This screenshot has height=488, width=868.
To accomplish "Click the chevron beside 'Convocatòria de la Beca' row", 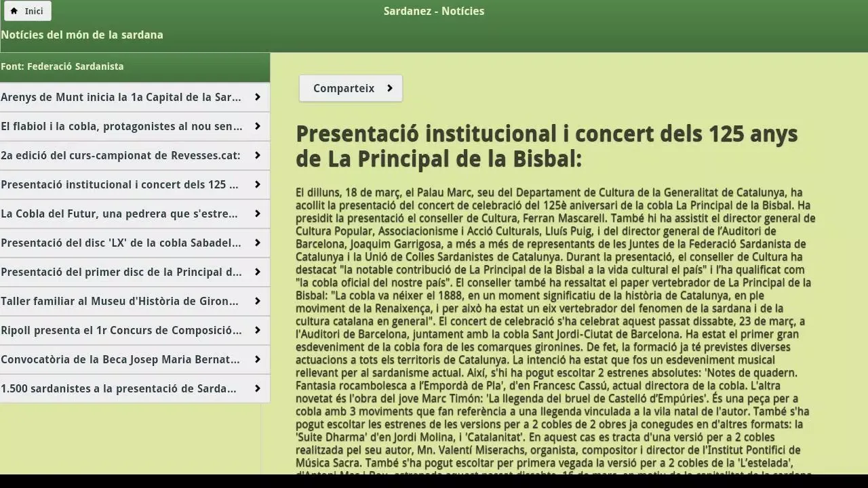I will click(258, 359).
